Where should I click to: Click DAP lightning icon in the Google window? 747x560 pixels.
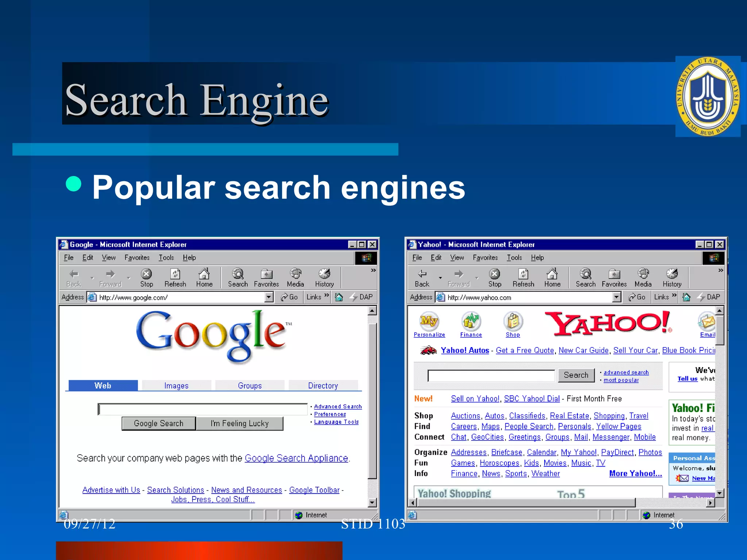[353, 297]
